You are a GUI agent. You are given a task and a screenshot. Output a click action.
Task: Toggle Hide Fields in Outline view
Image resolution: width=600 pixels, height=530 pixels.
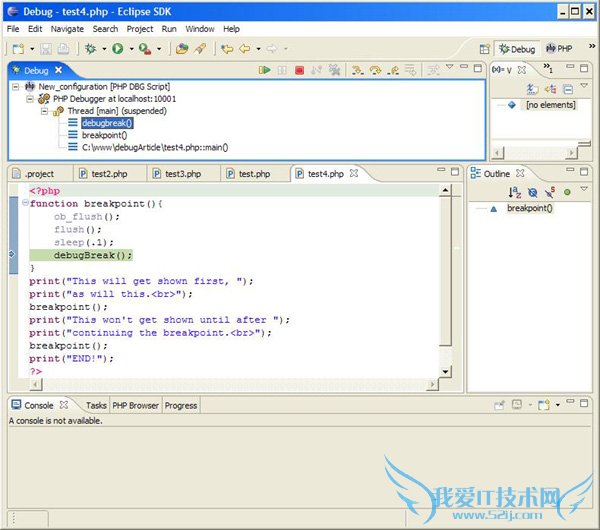(533, 192)
